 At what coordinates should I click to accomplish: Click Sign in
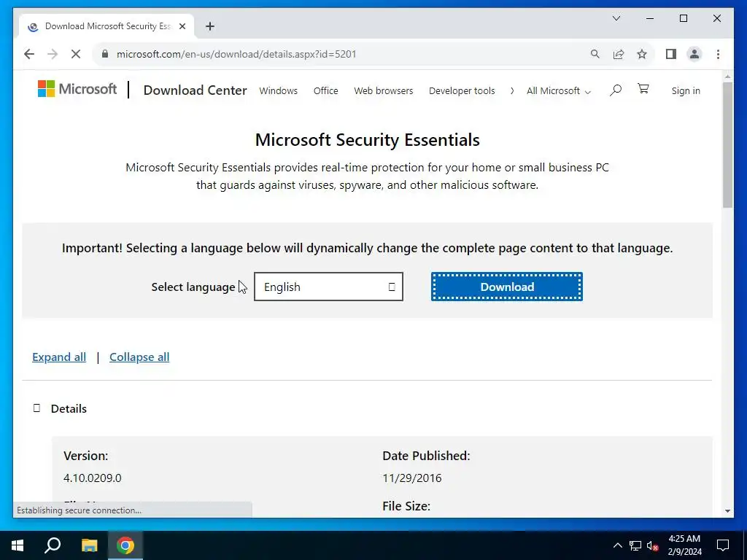pyautogui.click(x=686, y=90)
